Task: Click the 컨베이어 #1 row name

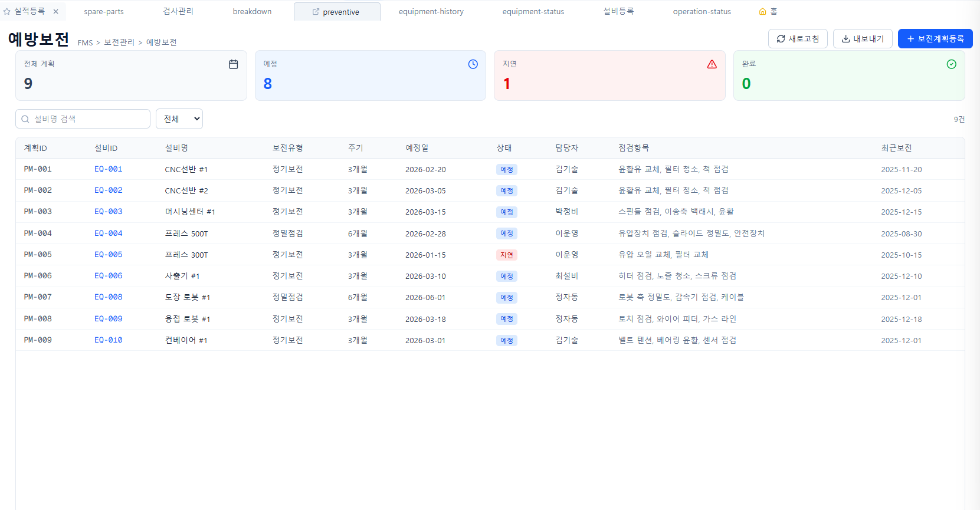Action: click(186, 340)
